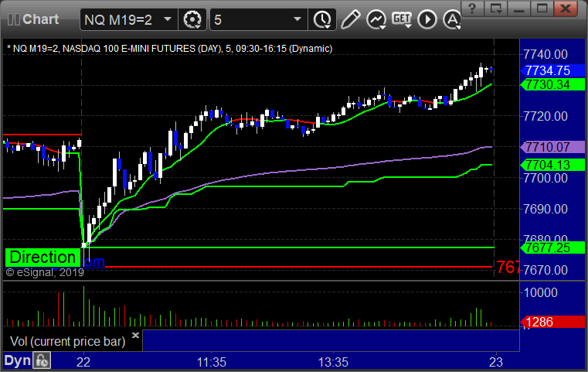This screenshot has width=588, height=372.
Task: Close the chart window
Action: tap(566, 9)
